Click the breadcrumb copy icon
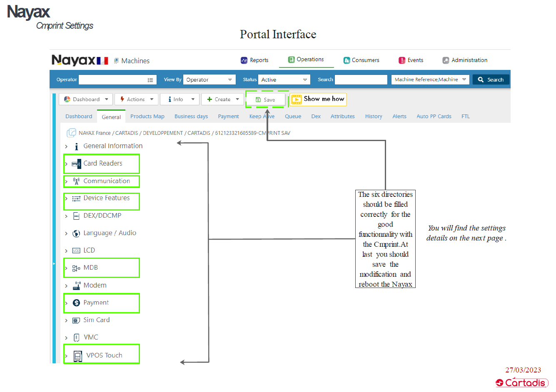The image size is (556, 392). tap(72, 133)
